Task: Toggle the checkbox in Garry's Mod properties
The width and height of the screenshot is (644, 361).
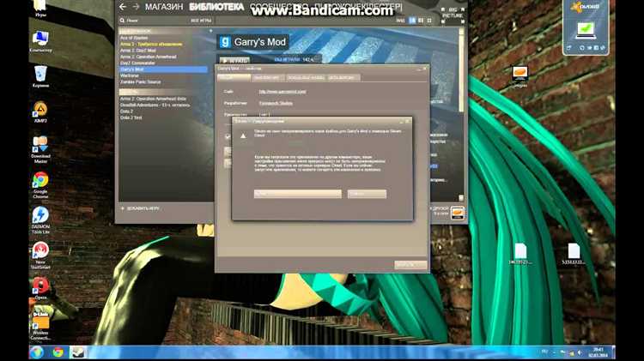Action: (228, 136)
